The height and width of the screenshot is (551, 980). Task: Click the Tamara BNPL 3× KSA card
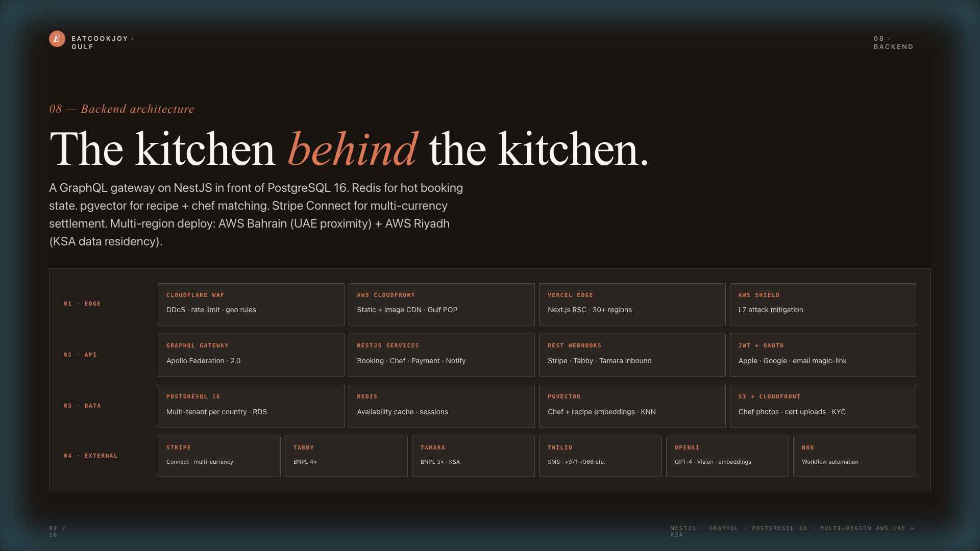click(x=473, y=456)
